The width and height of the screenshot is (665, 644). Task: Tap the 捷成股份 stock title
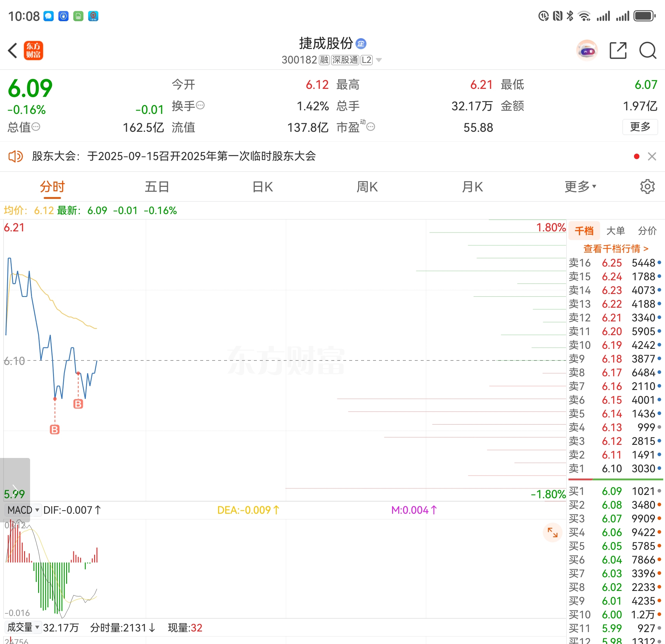click(326, 43)
